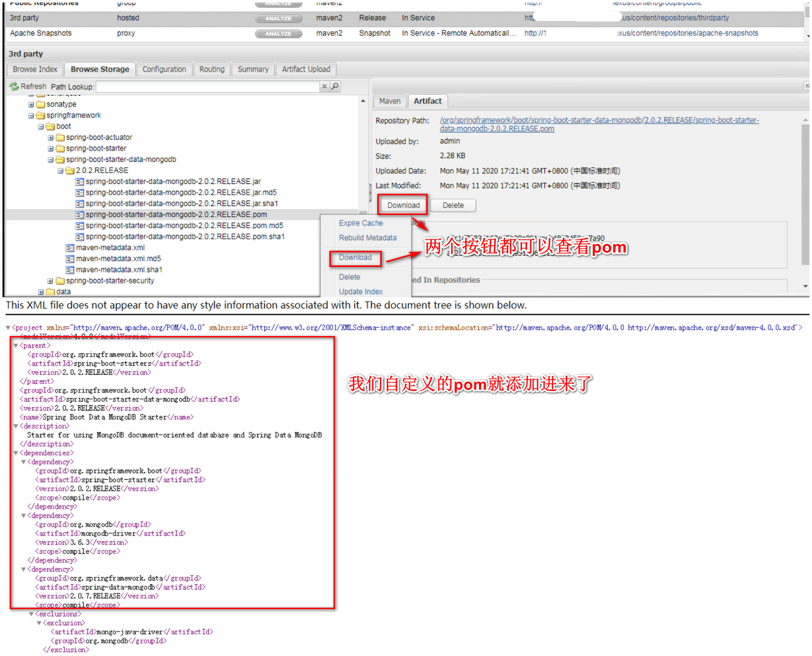Screen dimensions: 812x656
Task: Collapse the 2.0.2.RELEASE node
Action: click(61, 171)
